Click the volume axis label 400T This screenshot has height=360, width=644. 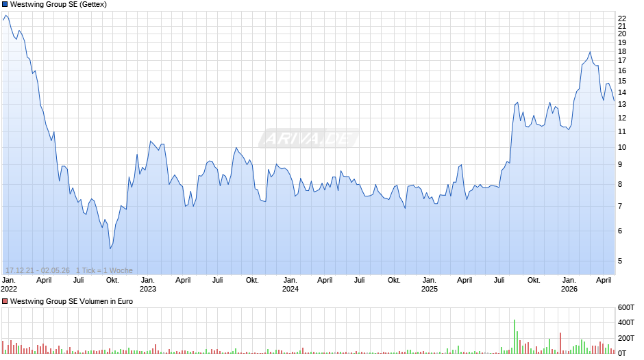[626, 322]
